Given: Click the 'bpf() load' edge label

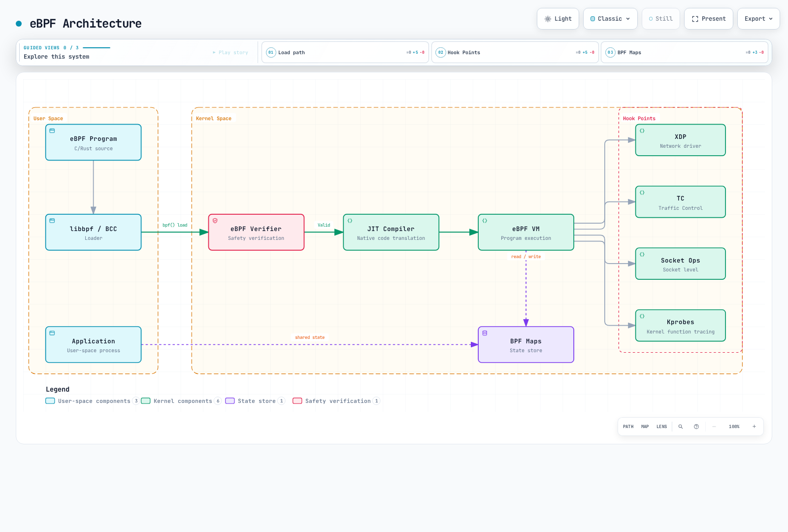Looking at the screenshot, I should tap(175, 225).
